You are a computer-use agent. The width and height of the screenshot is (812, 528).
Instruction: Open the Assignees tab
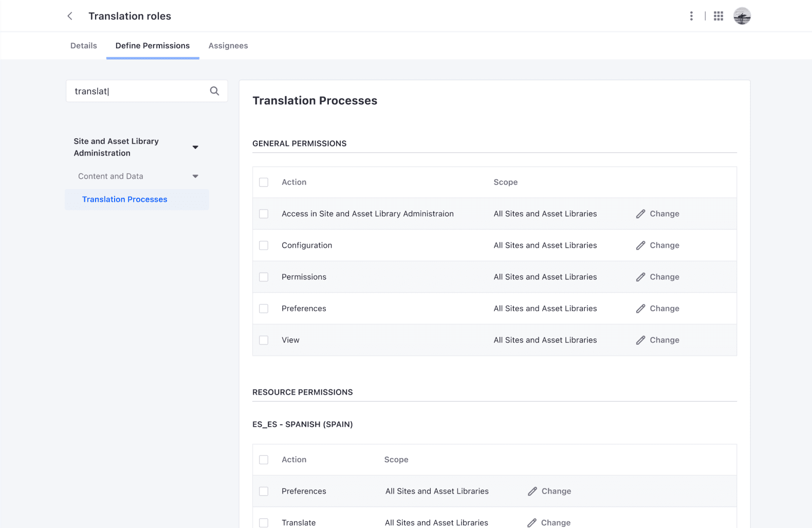[228, 46]
